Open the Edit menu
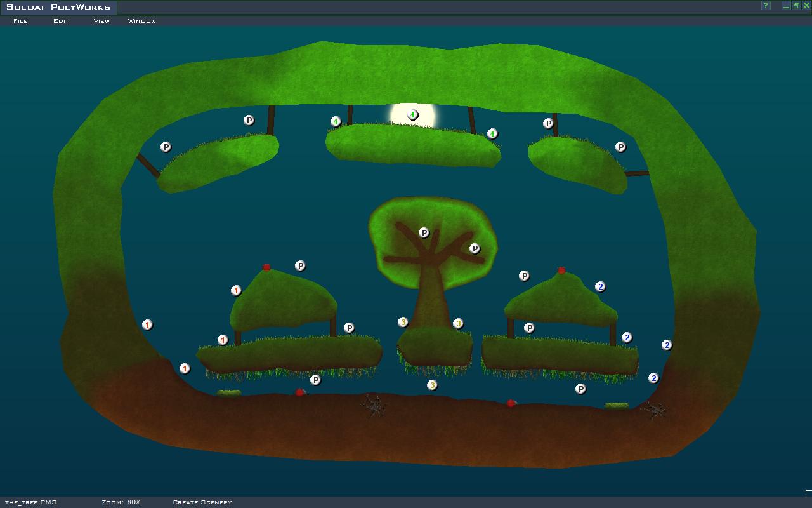812x508 pixels. click(61, 21)
